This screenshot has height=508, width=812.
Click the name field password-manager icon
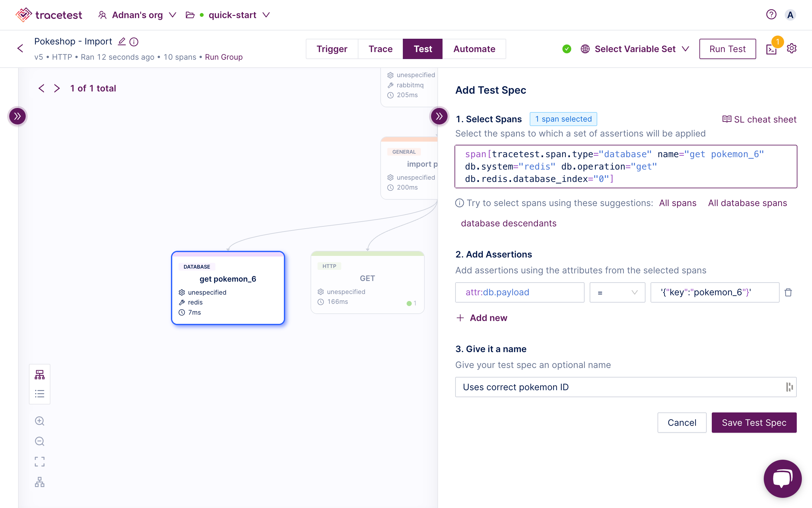coord(789,387)
